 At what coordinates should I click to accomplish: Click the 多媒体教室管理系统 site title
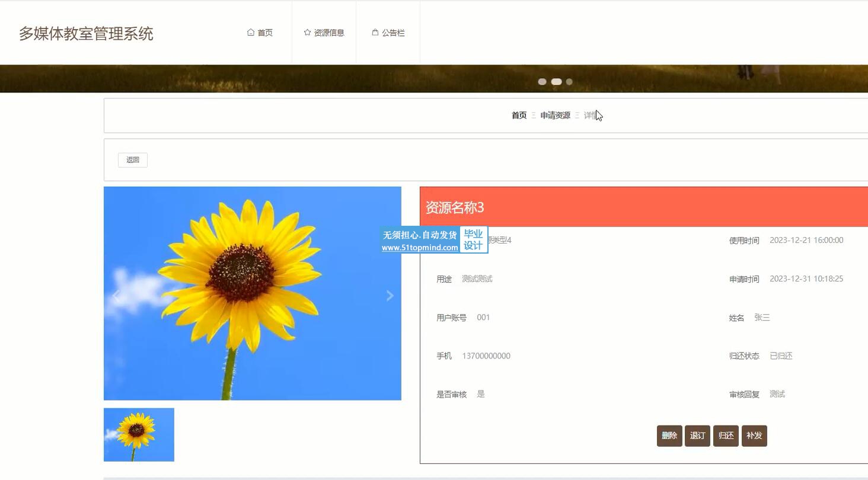point(86,33)
